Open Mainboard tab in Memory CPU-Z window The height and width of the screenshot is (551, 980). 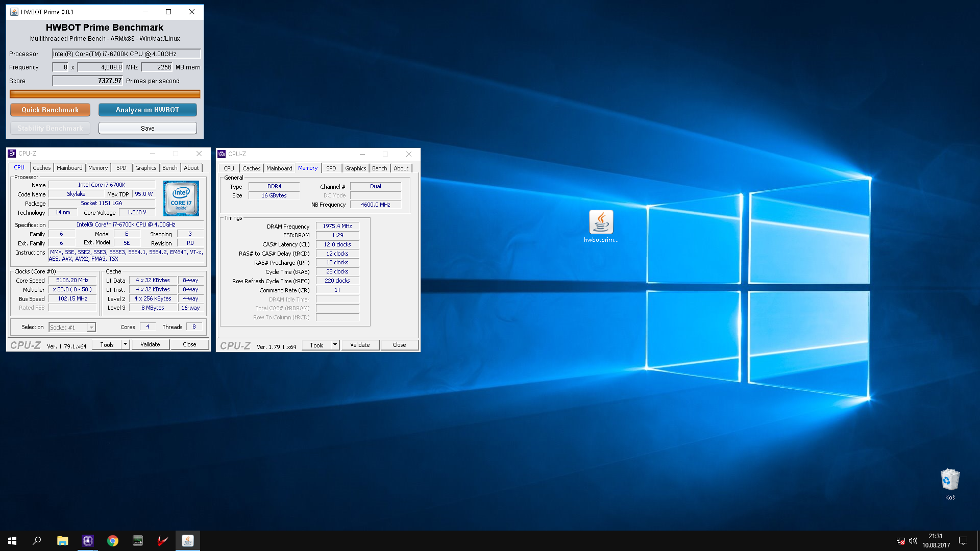pyautogui.click(x=279, y=168)
